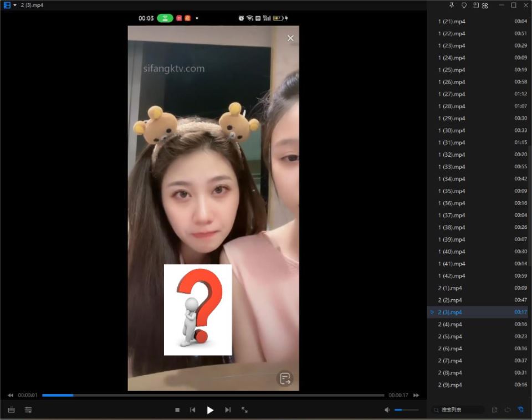
Task: Adjust the volume slider
Action: (406, 410)
